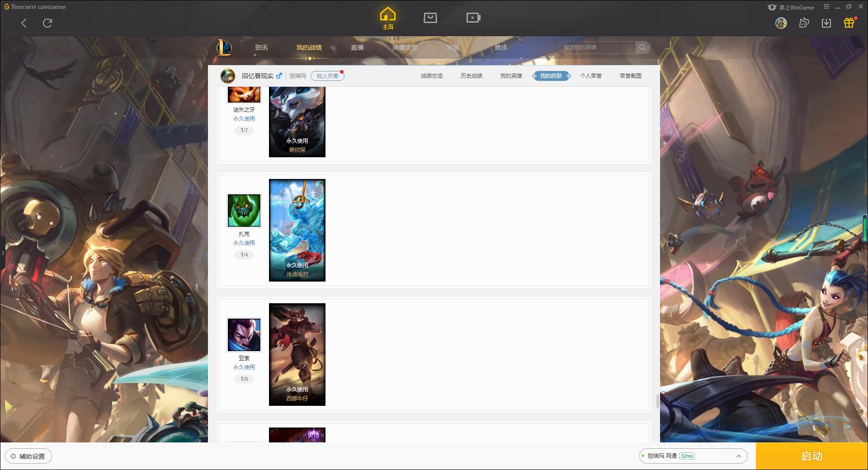Open the 发现 navigation tab
Viewport: 868px width, 470px height.
(453, 47)
